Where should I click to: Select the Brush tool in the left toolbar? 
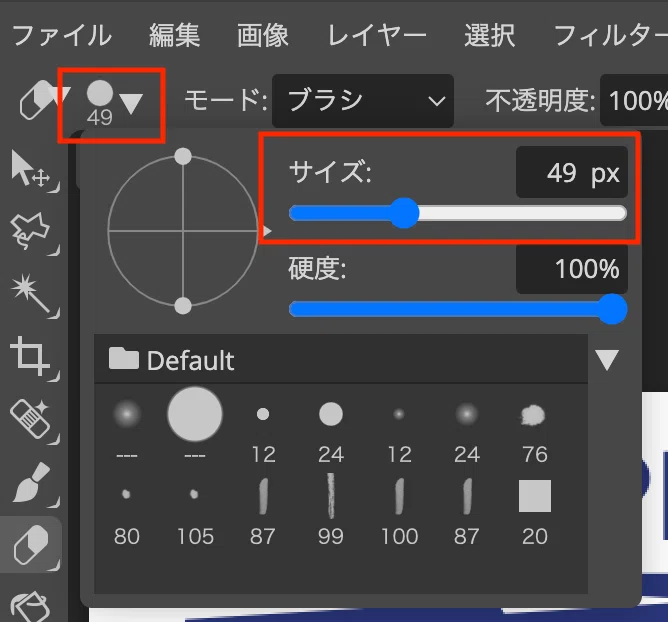pyautogui.click(x=31, y=484)
